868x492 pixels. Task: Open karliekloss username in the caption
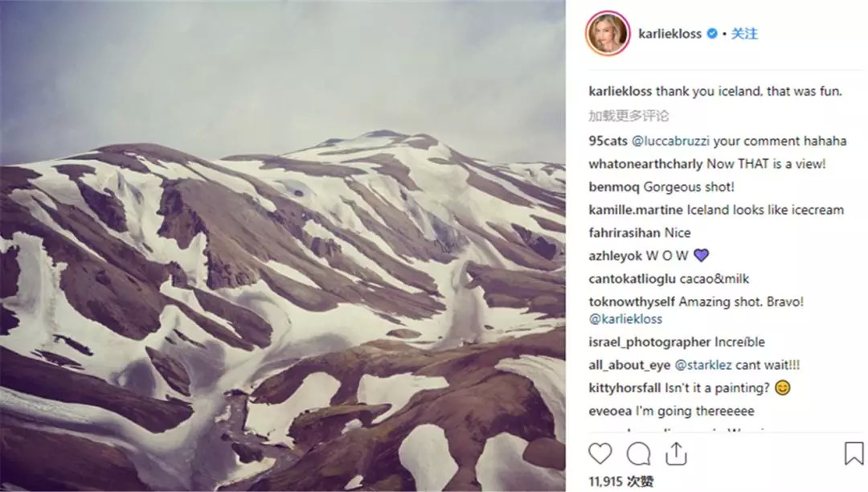click(x=620, y=92)
